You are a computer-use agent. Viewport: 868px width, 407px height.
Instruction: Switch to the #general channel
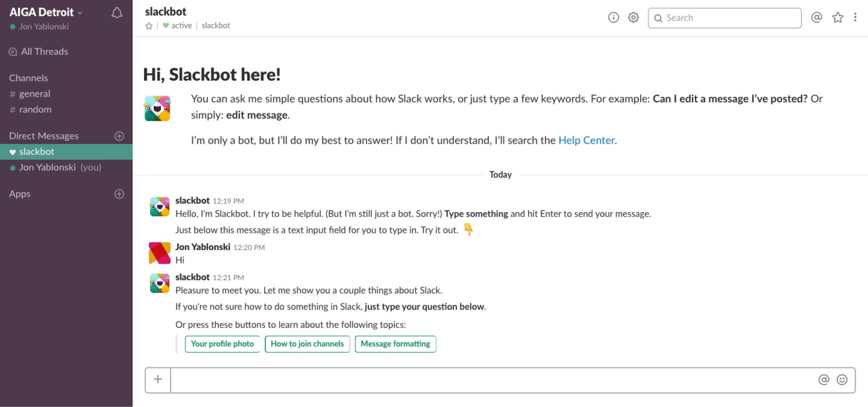click(34, 94)
